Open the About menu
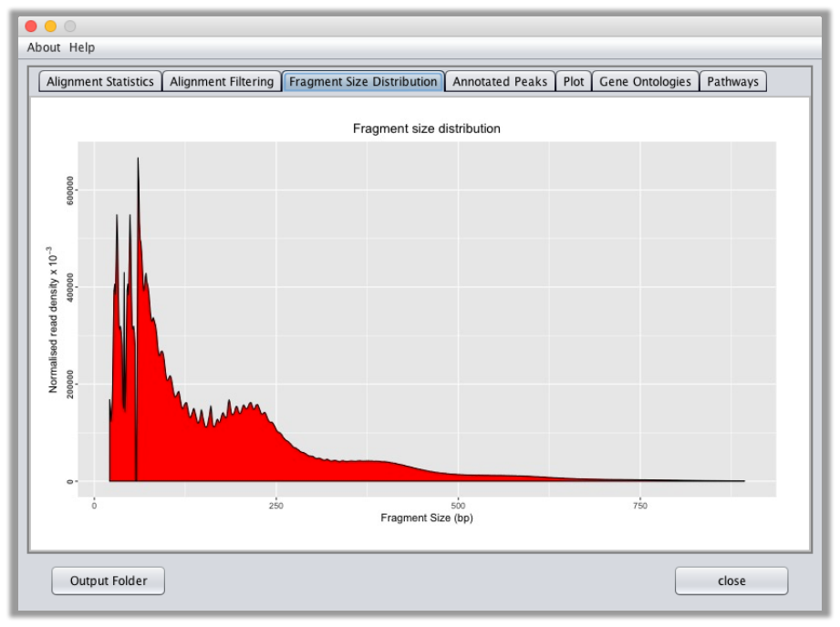Screen dimensions: 840x627 click(x=44, y=47)
